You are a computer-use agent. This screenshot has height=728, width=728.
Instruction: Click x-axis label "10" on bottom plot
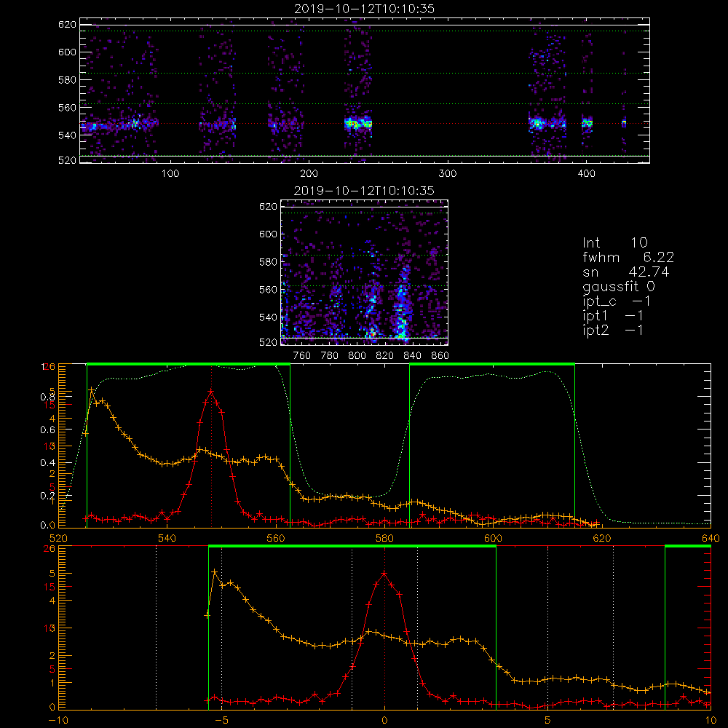pyautogui.click(x=711, y=720)
